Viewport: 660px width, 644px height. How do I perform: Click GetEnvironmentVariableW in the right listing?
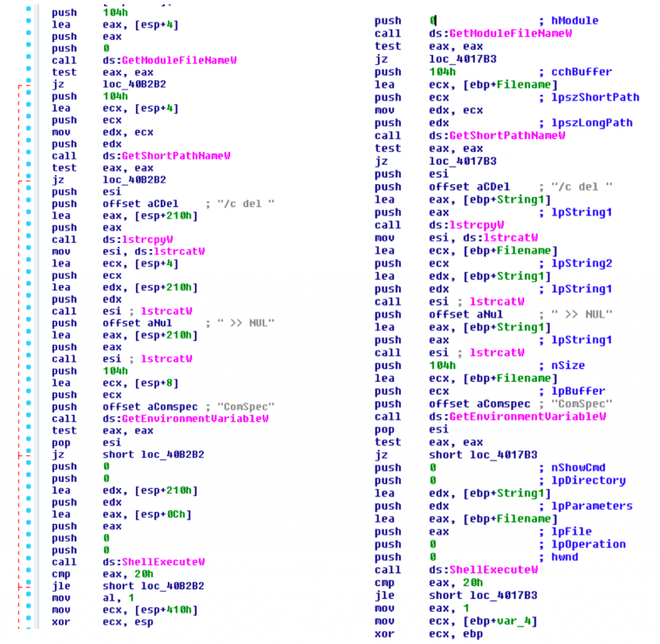(x=527, y=416)
